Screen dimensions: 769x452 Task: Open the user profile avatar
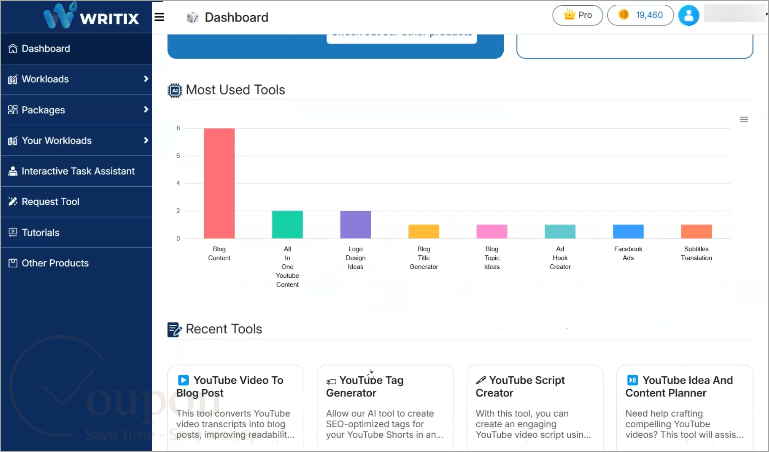689,15
